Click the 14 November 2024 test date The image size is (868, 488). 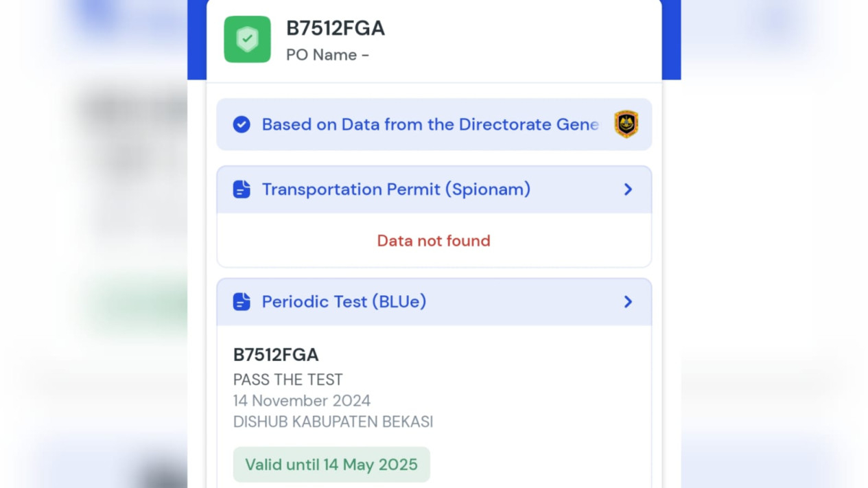302,400
